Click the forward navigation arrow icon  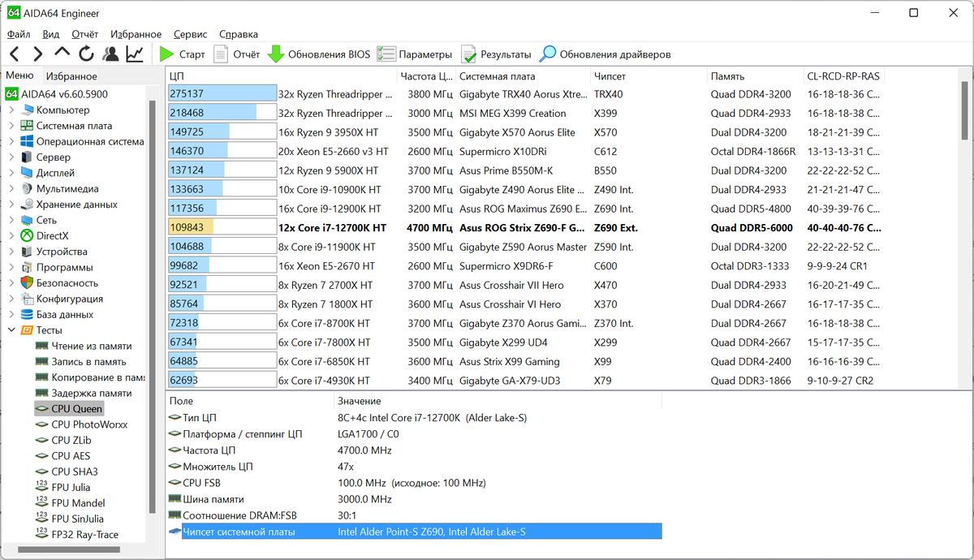click(x=37, y=54)
